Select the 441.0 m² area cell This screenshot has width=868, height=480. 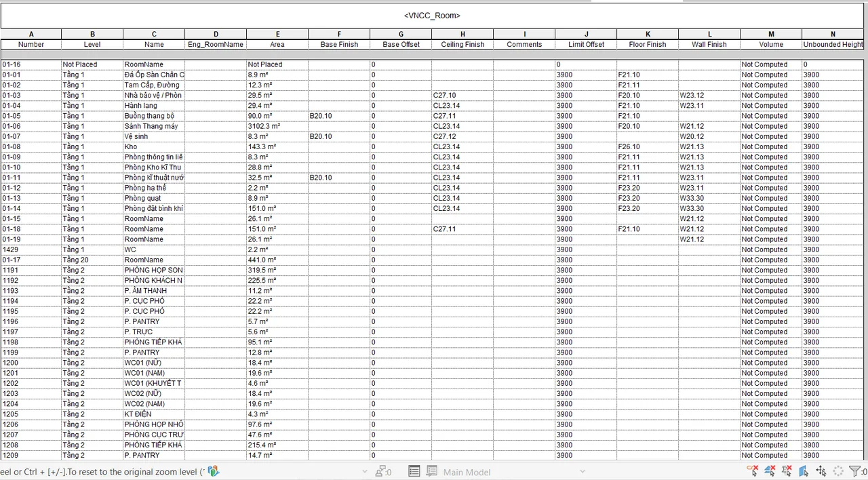[x=277, y=260]
